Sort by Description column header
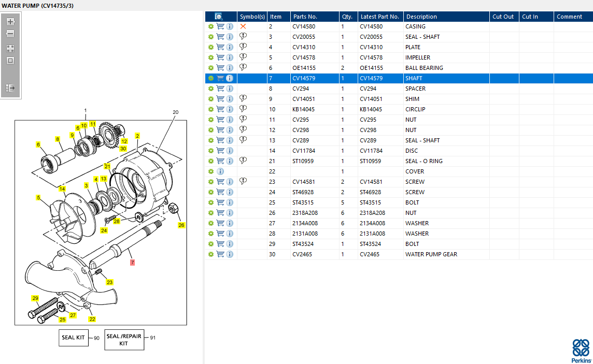Screen dimensions: 593x364 [x=421, y=17]
